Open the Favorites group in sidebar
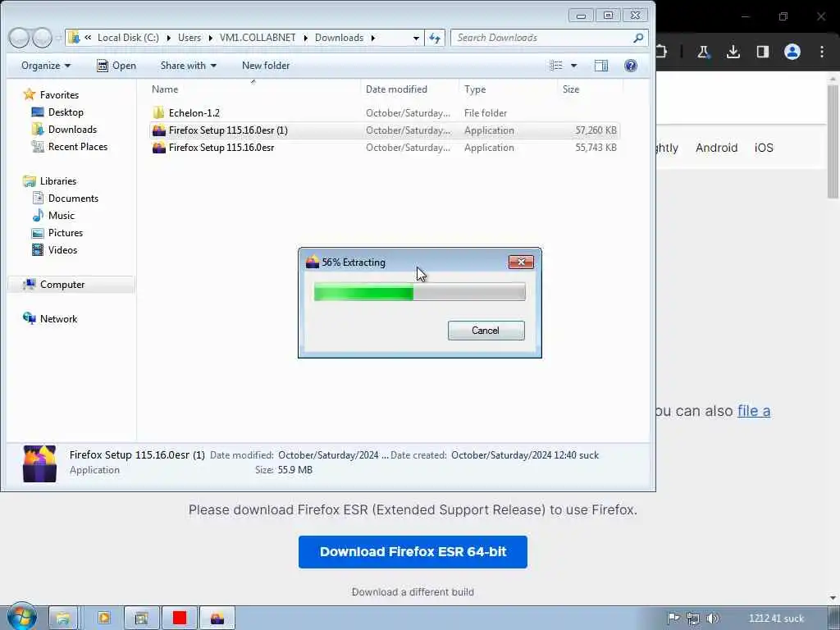Image resolution: width=840 pixels, height=630 pixels. click(52, 95)
